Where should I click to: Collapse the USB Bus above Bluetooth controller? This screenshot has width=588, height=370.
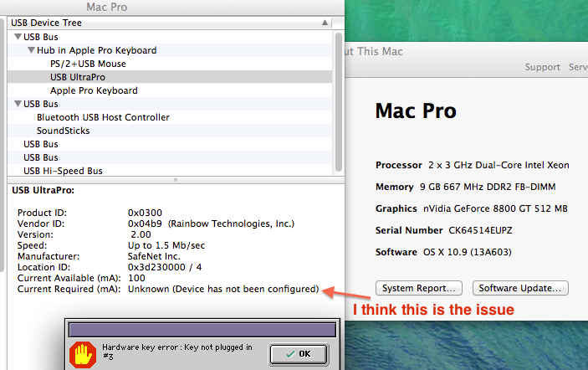click(18, 104)
